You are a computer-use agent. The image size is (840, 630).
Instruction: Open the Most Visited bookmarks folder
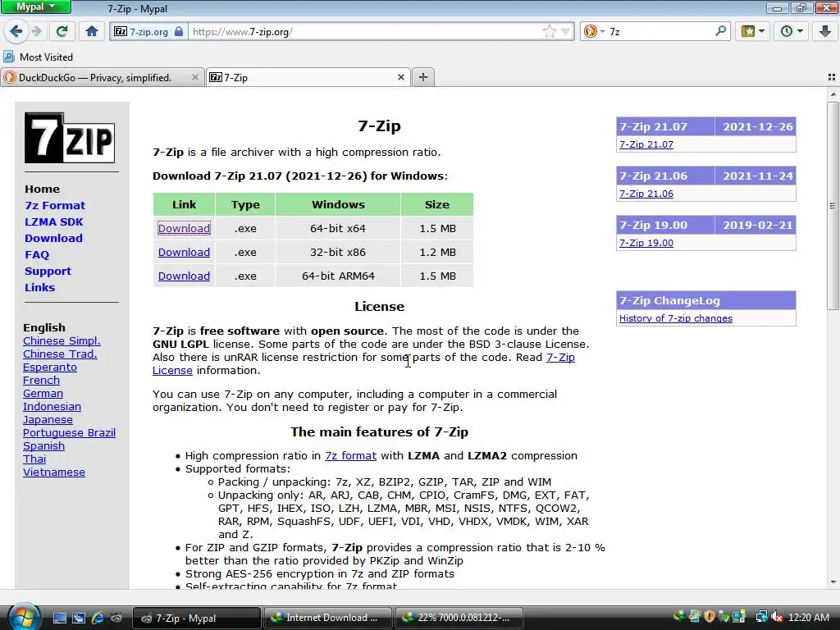point(38,57)
